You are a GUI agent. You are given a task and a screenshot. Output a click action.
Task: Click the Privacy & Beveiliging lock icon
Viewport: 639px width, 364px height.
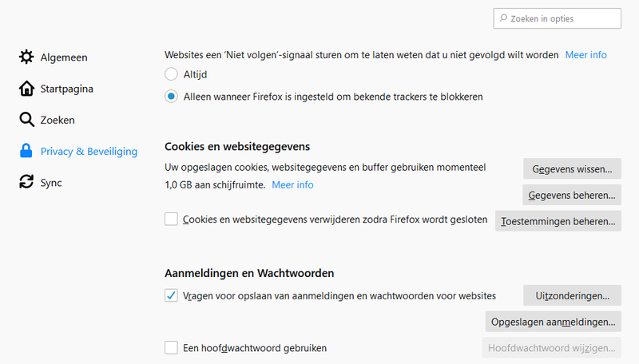(26, 151)
